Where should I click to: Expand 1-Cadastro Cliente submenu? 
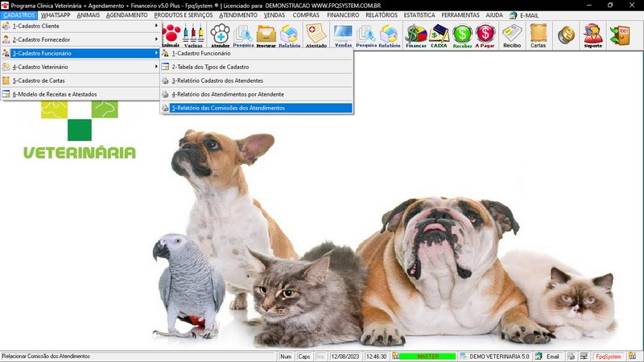[x=80, y=26]
